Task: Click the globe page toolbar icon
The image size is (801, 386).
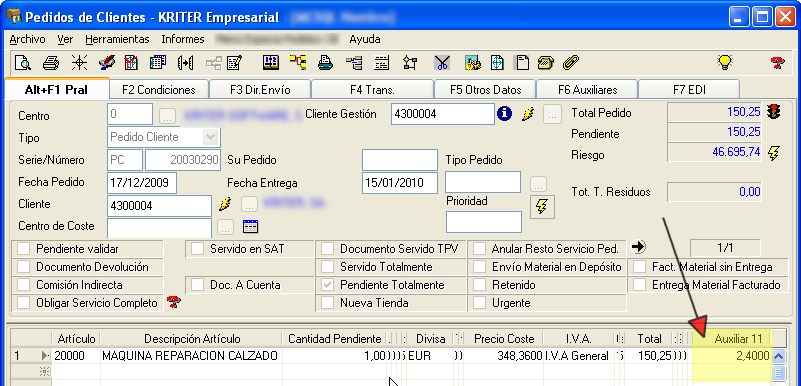Action: tap(498, 63)
